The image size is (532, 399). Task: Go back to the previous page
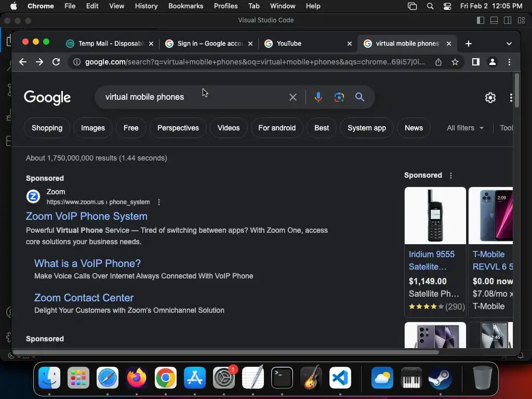(x=23, y=62)
